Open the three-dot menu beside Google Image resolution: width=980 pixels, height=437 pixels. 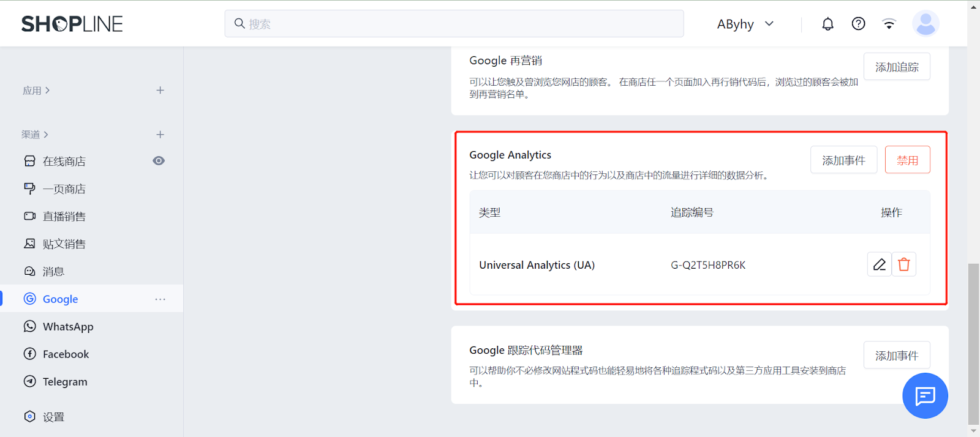click(160, 299)
